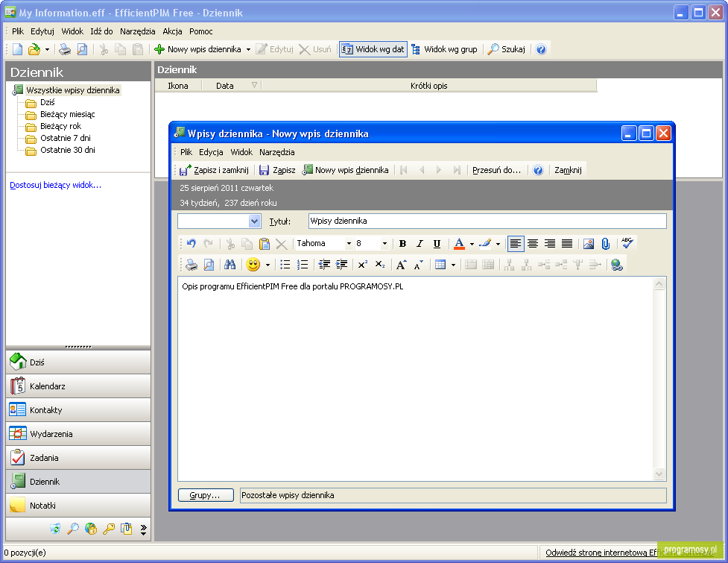Click the paste clipboard icon in editor toolbar
The width and height of the screenshot is (728, 563).
click(x=265, y=243)
